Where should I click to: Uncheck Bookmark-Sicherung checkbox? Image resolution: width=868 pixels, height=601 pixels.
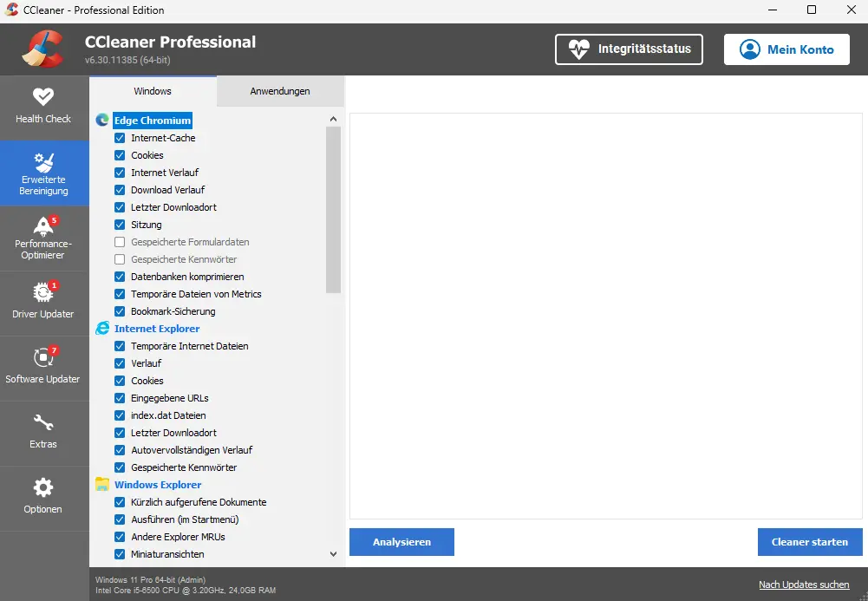(x=120, y=311)
